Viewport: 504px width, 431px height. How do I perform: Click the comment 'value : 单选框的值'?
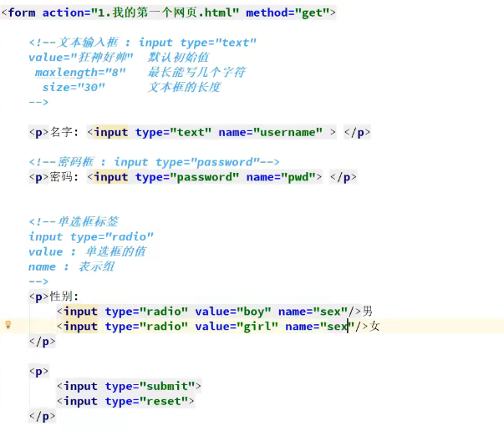tap(87, 251)
